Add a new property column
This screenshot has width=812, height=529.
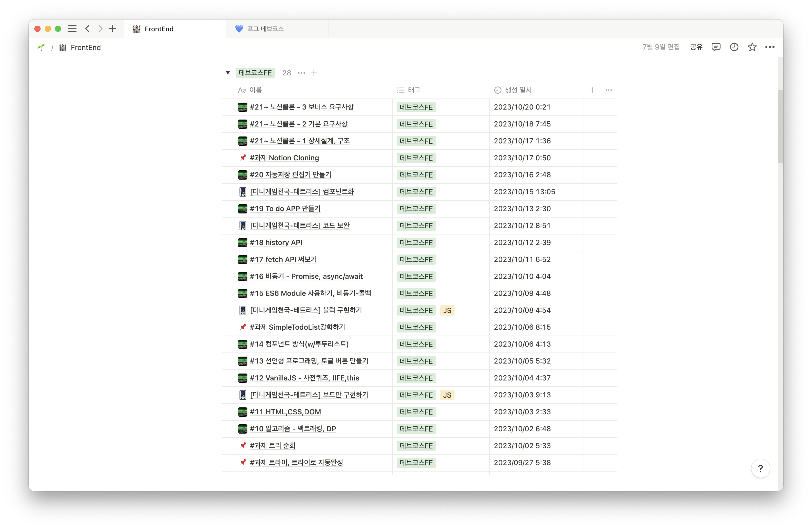point(592,90)
